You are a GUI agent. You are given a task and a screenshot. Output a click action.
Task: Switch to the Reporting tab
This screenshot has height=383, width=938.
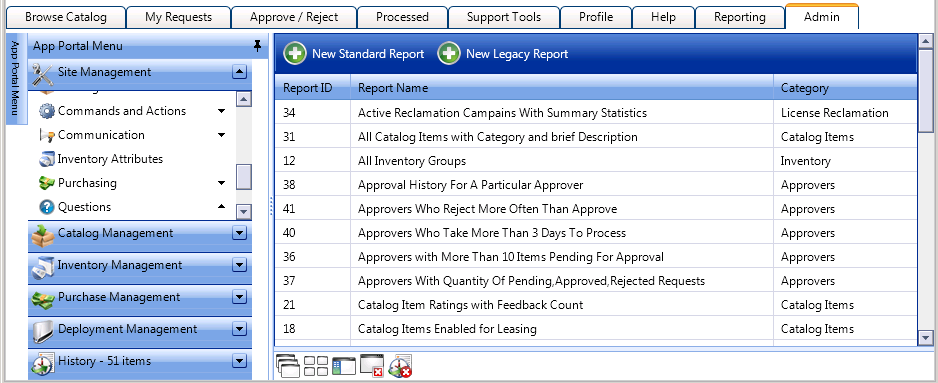coord(739,17)
